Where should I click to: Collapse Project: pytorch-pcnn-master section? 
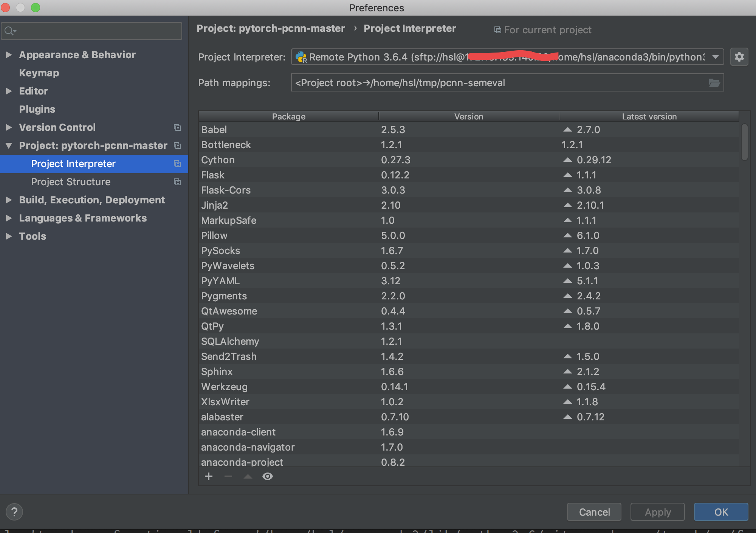point(9,146)
